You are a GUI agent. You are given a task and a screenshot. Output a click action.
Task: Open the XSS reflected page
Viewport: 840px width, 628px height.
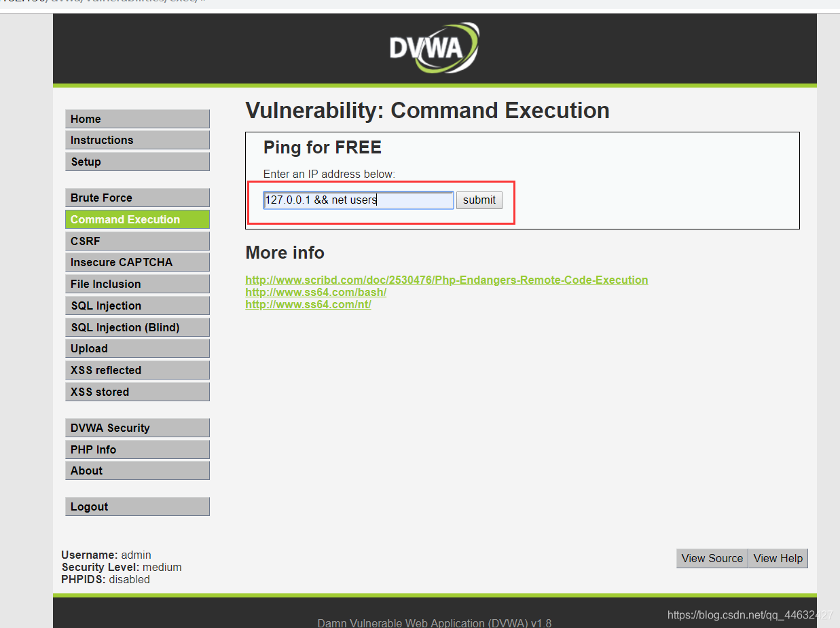(x=137, y=370)
